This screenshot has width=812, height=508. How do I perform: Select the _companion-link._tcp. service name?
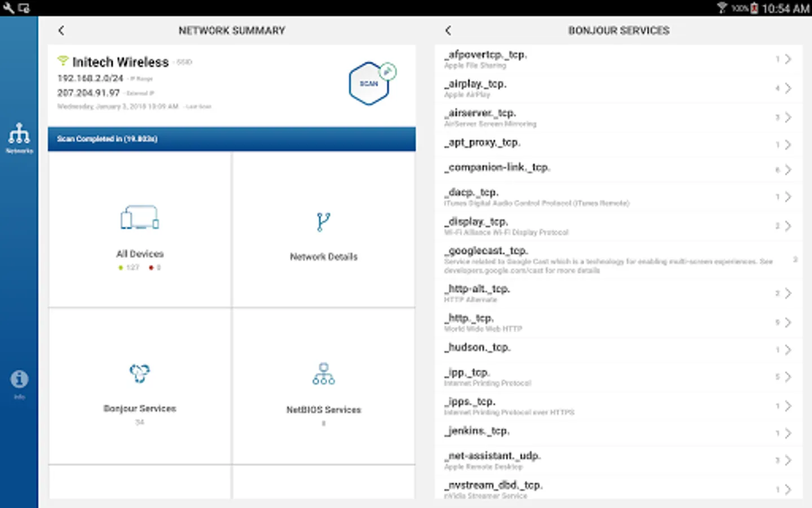pyautogui.click(x=497, y=168)
